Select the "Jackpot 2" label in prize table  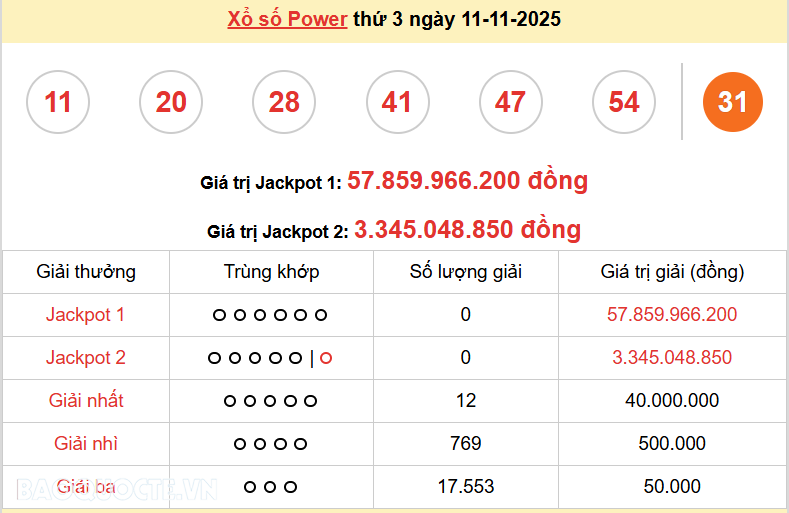[x=86, y=358]
